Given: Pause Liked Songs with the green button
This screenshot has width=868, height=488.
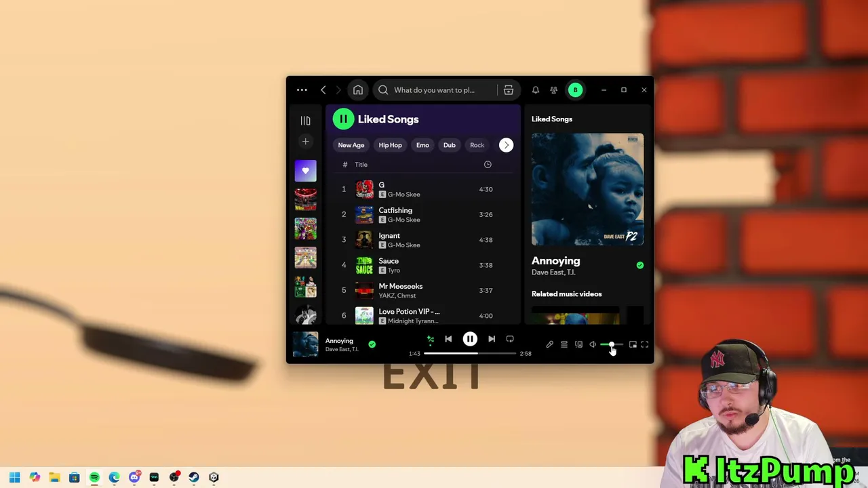Looking at the screenshot, I should pos(343,119).
